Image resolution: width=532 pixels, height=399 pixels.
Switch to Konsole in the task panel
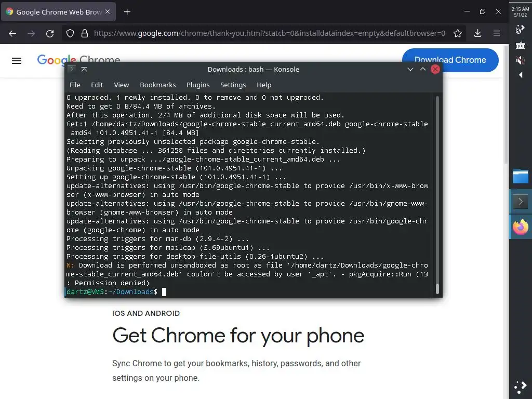tap(521, 202)
